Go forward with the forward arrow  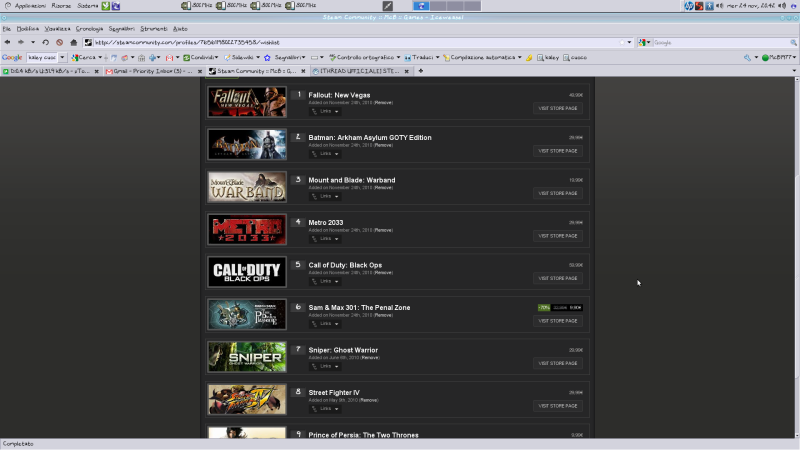[x=21, y=42]
